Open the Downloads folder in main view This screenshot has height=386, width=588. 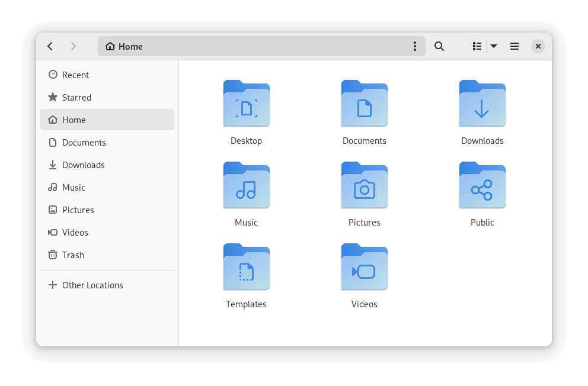click(482, 104)
